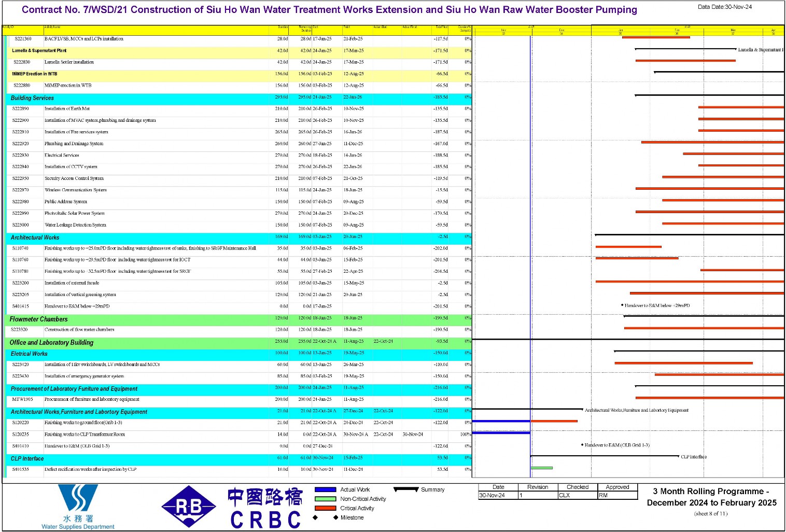Image resolution: width=786 pixels, height=532 pixels.
Task: Click activity 'Lamella Settler installation'
Action: [x=69, y=62]
